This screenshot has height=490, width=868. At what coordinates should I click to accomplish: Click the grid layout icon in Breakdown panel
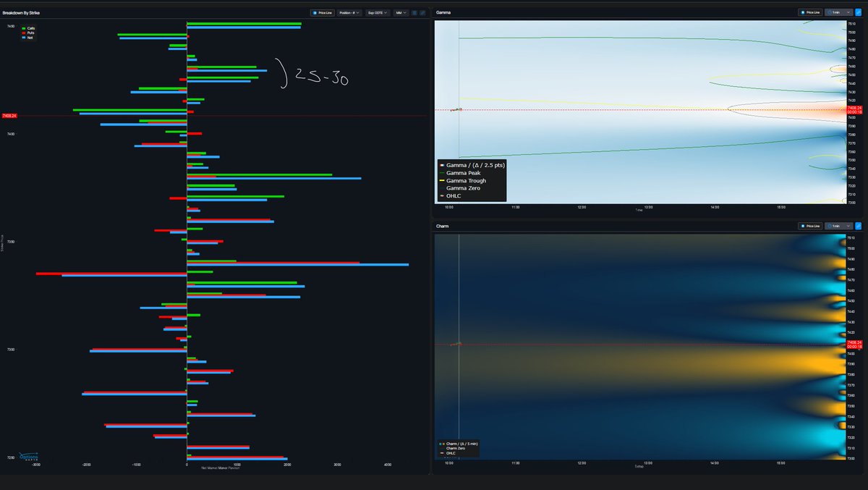point(414,12)
